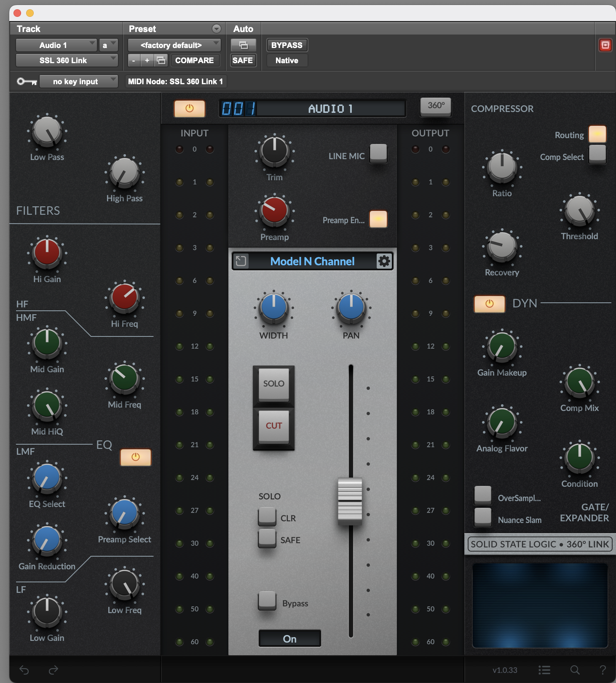Screen dimensions: 616x683
Task: Open the no key input dropdown
Action: 79,81
